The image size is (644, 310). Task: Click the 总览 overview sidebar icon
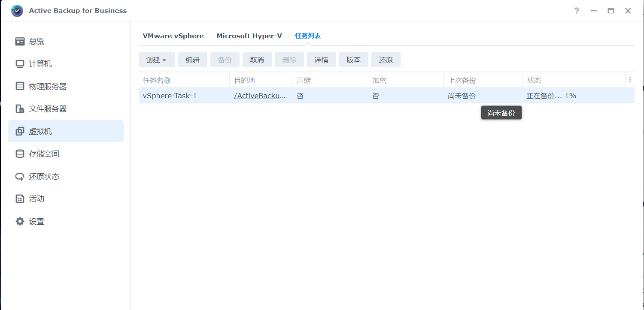[x=20, y=42]
